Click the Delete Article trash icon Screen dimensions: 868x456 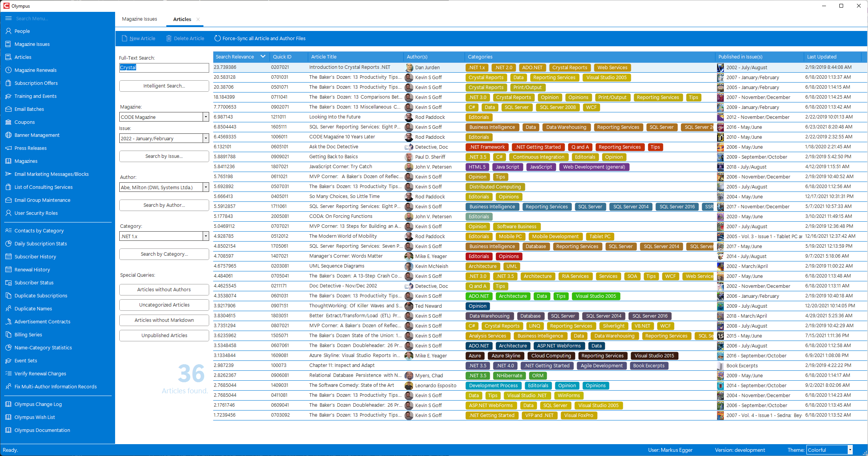pos(169,39)
